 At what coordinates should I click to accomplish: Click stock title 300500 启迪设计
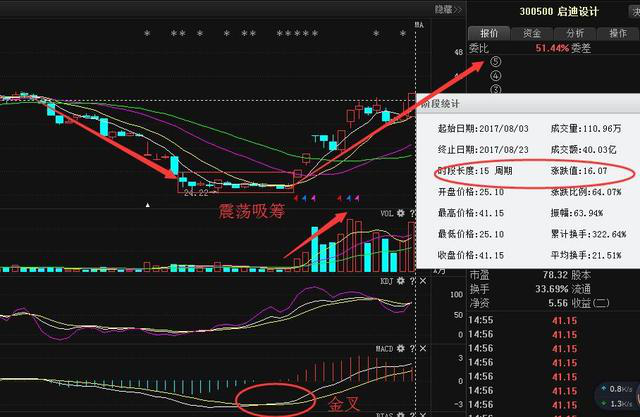(x=554, y=11)
